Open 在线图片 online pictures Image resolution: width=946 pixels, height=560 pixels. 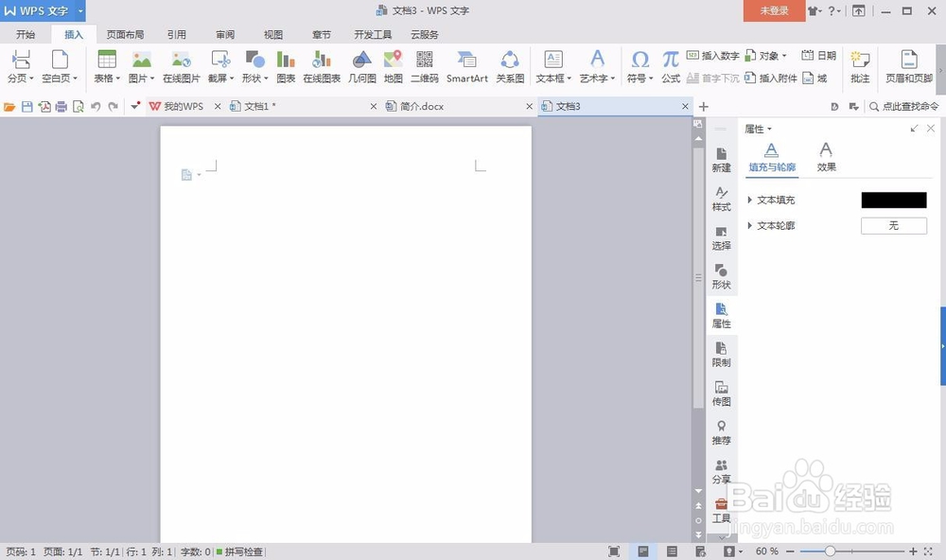coord(181,61)
